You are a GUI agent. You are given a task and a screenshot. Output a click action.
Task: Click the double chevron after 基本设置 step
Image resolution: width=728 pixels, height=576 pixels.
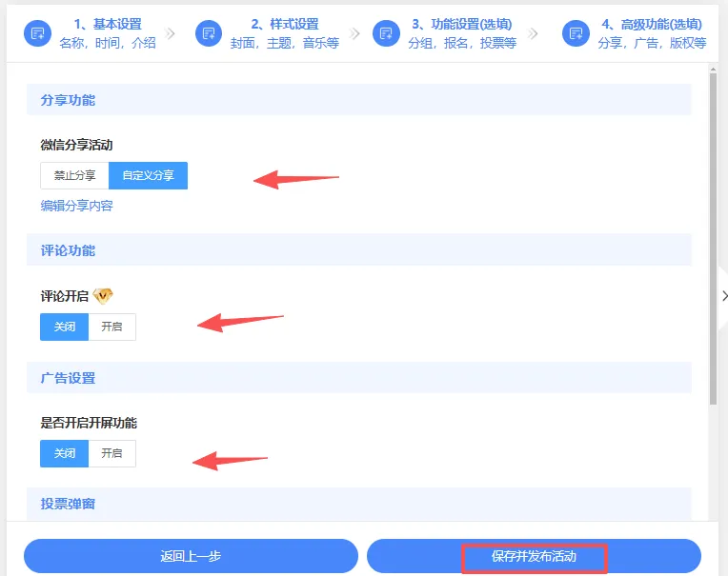[x=171, y=33]
